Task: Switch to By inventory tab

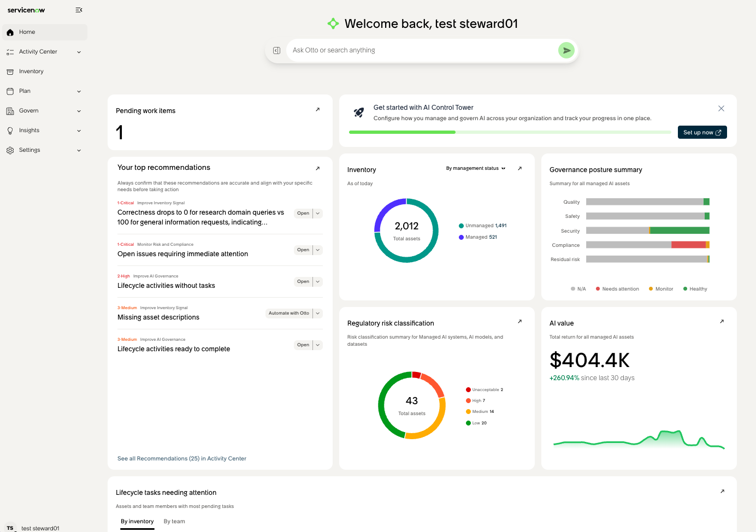Action: (x=137, y=522)
